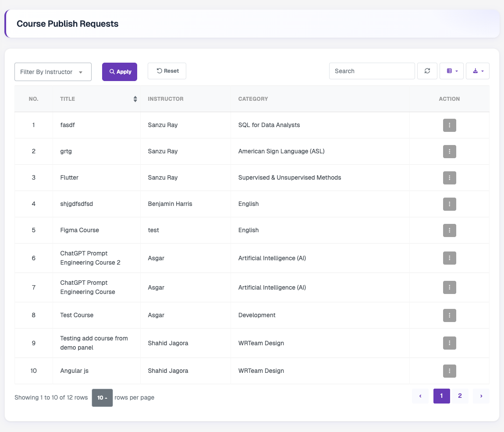This screenshot has width=504, height=432.
Task: Click English in the Figma Course row
Action: pos(248,230)
